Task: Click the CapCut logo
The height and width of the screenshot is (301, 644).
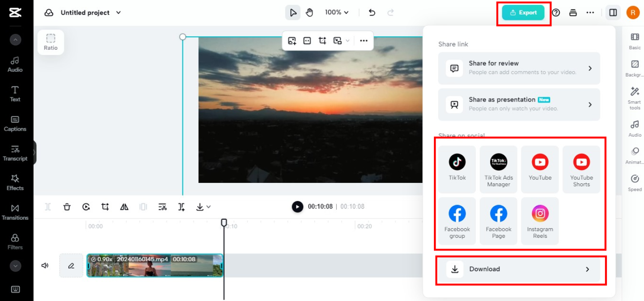Action: point(15,13)
